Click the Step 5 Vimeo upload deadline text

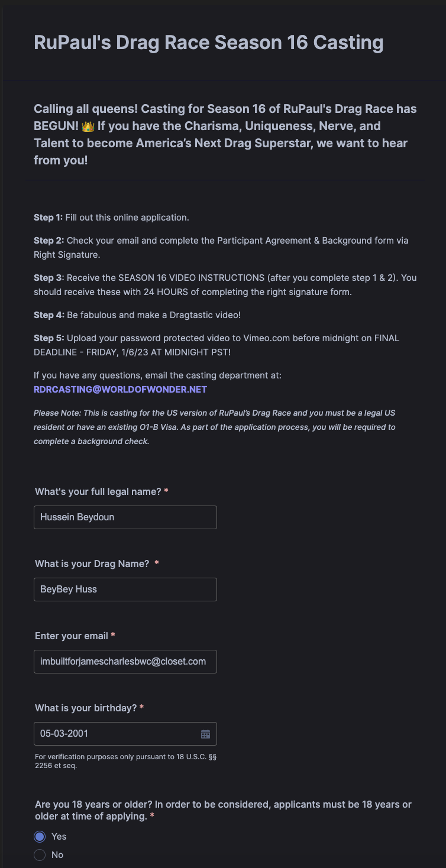pos(216,345)
